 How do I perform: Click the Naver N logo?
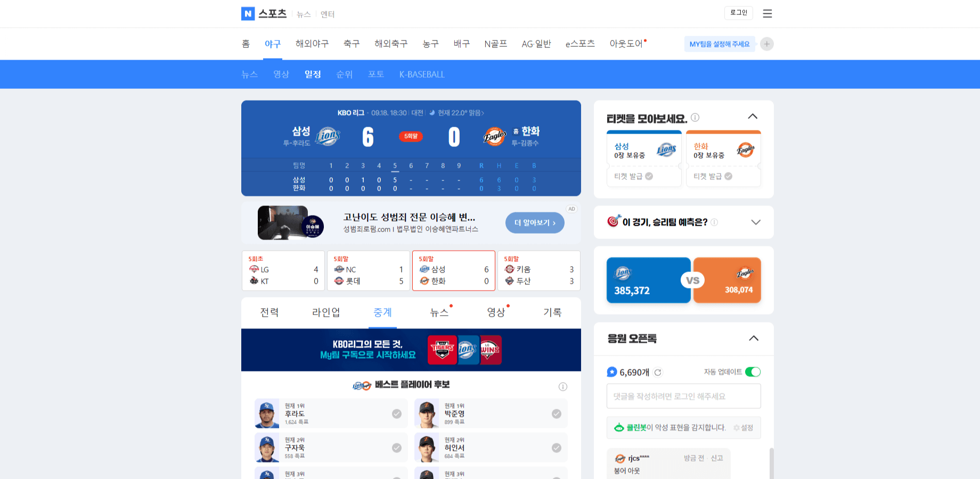pyautogui.click(x=248, y=14)
